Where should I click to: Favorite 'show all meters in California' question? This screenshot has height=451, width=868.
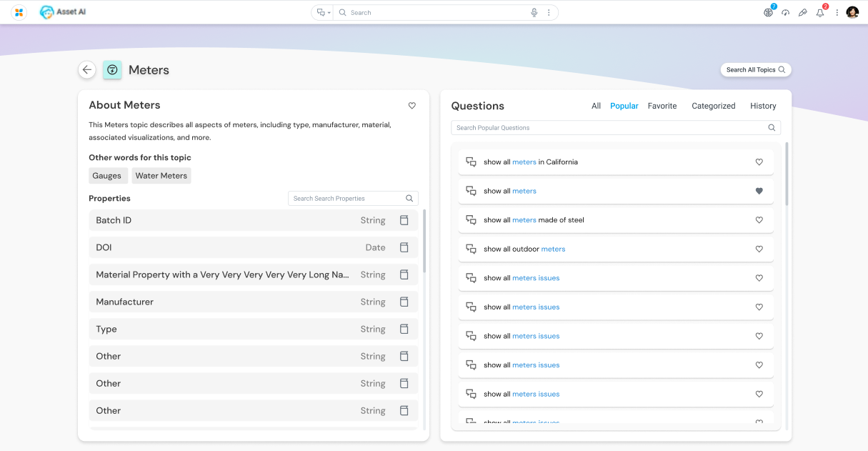pos(759,162)
